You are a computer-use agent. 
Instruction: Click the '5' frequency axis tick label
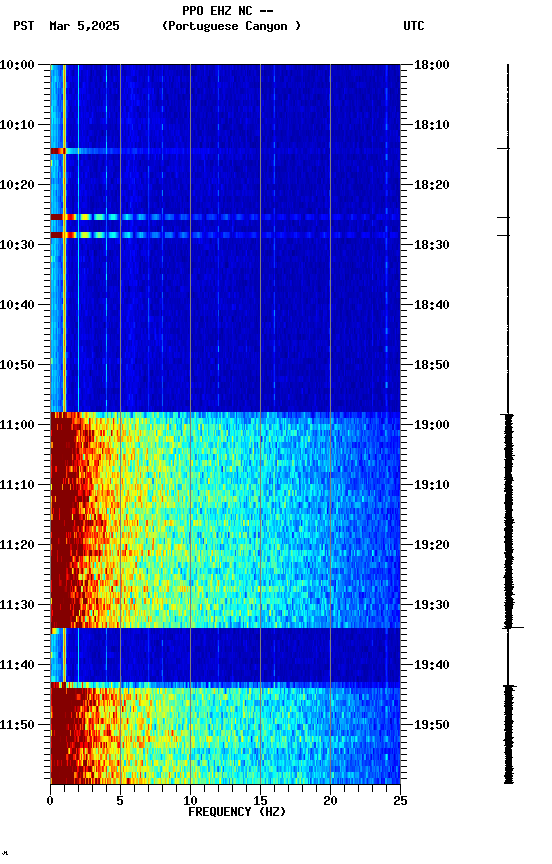(120, 801)
